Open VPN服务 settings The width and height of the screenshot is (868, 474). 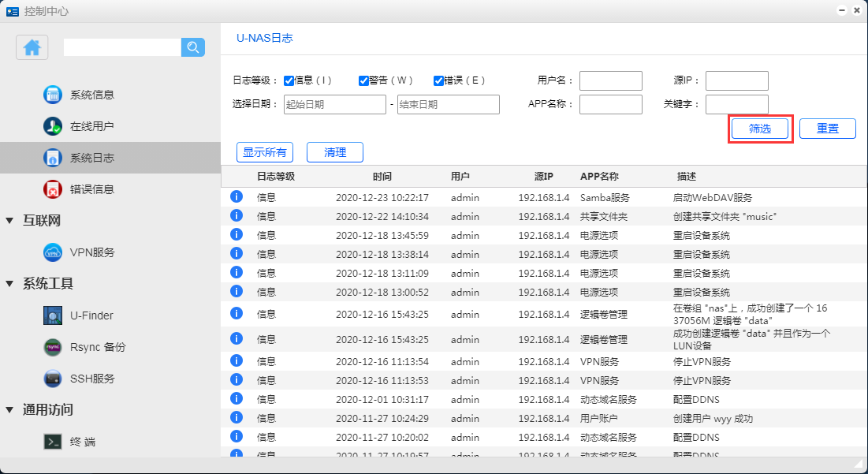click(x=91, y=252)
